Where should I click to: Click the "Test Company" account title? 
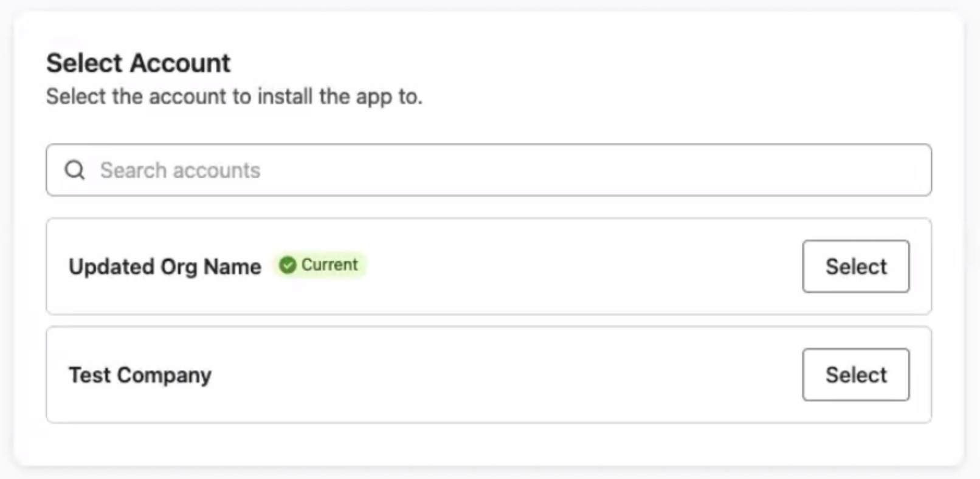pos(140,375)
